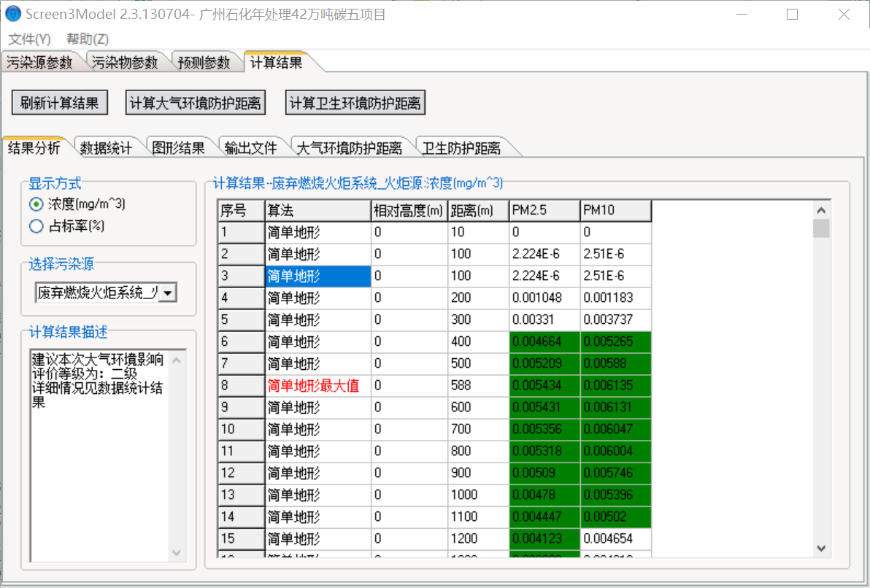Click the green PM2.5 cell 0.004123

(x=544, y=538)
